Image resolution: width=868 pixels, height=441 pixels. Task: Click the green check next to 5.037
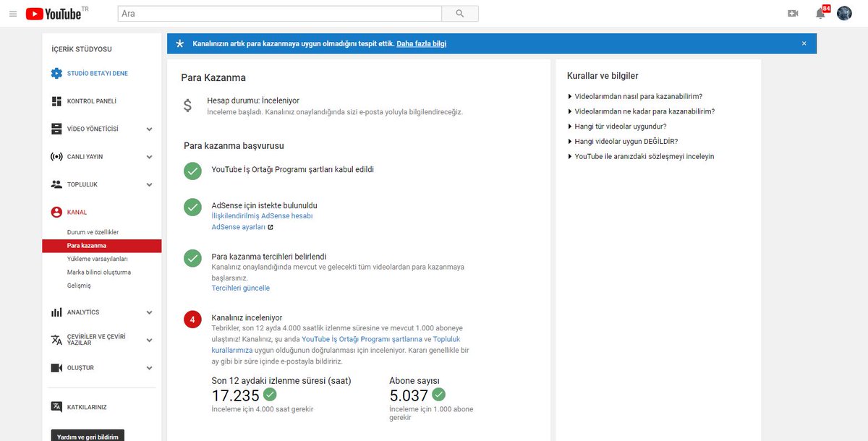(438, 395)
